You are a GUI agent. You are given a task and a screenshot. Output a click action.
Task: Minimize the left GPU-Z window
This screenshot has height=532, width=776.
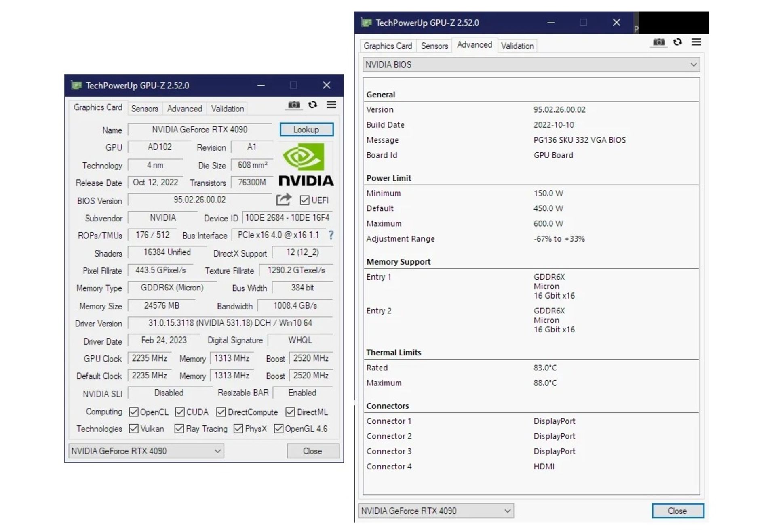(x=261, y=85)
